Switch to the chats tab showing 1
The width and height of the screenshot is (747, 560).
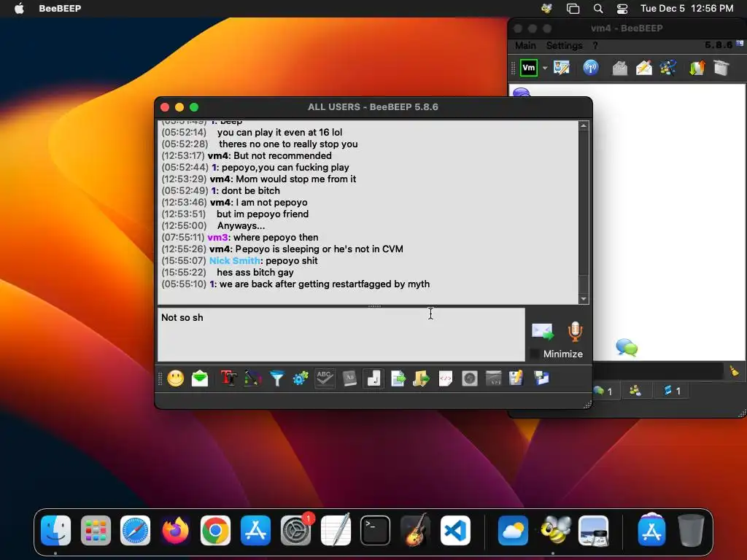(603, 391)
